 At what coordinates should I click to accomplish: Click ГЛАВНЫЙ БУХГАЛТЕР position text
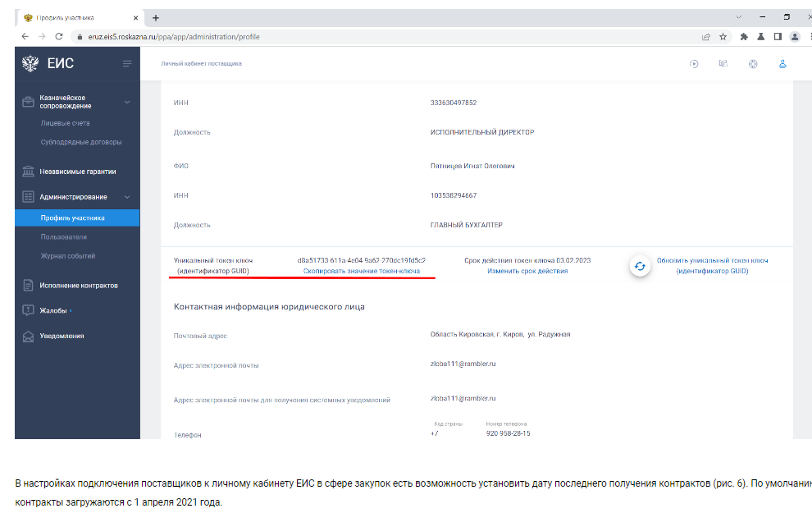click(x=466, y=225)
